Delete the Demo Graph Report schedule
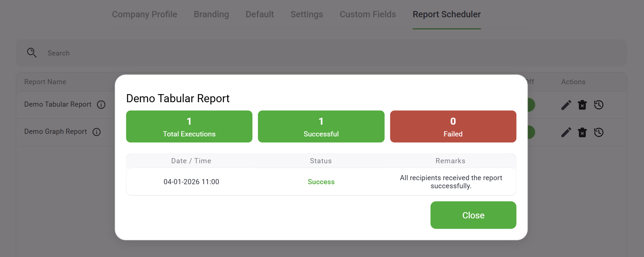The image size is (644, 257). point(582,132)
